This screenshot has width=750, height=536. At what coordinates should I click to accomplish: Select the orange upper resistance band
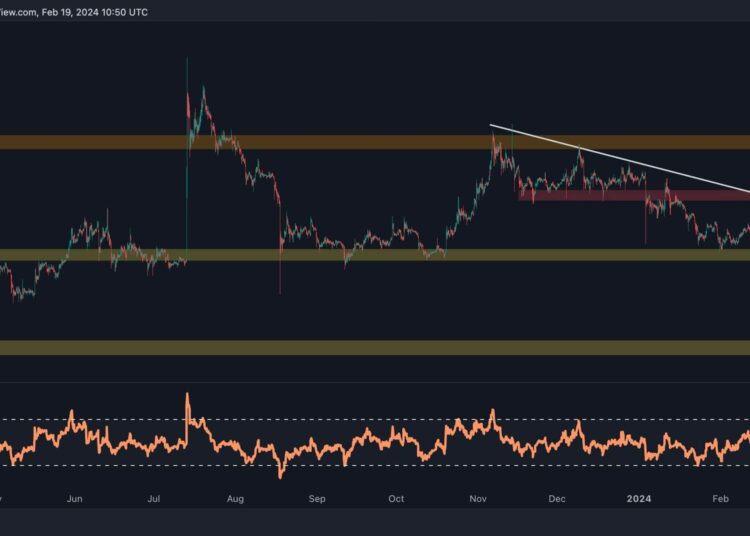pyautogui.click(x=375, y=142)
